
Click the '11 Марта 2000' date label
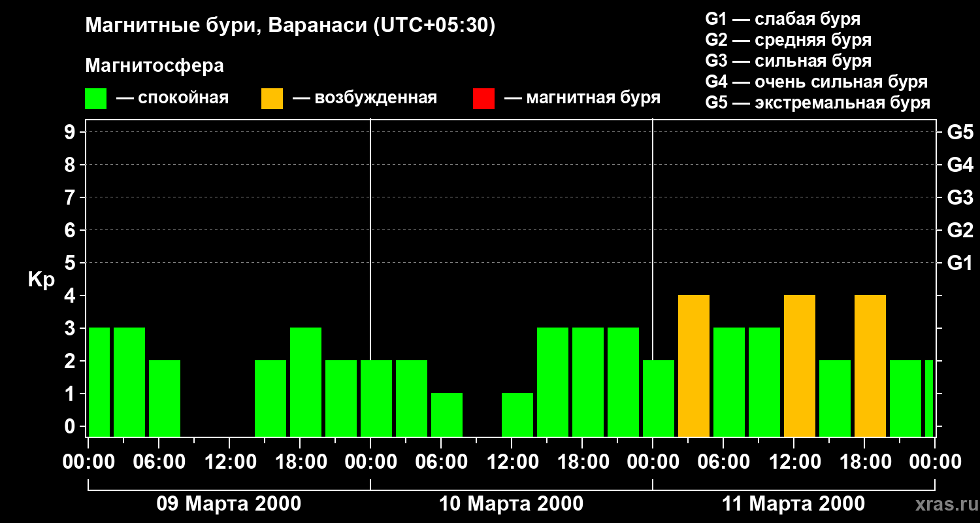[x=793, y=504]
